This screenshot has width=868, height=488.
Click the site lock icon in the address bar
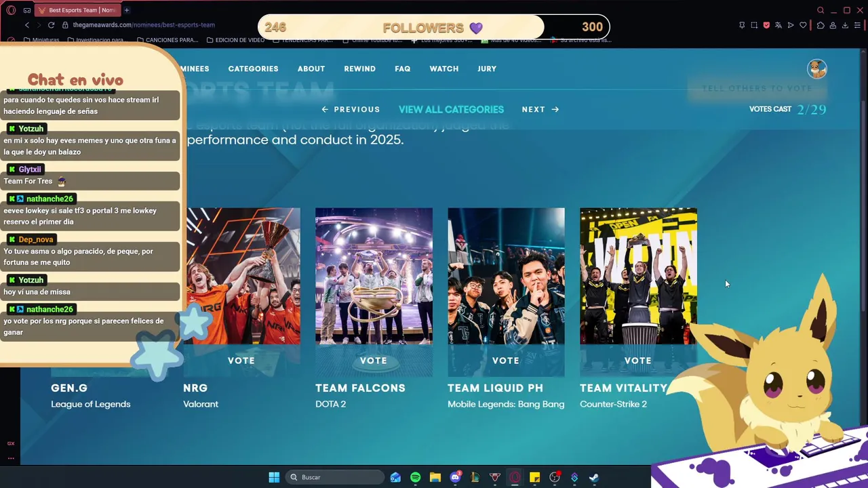66,25
